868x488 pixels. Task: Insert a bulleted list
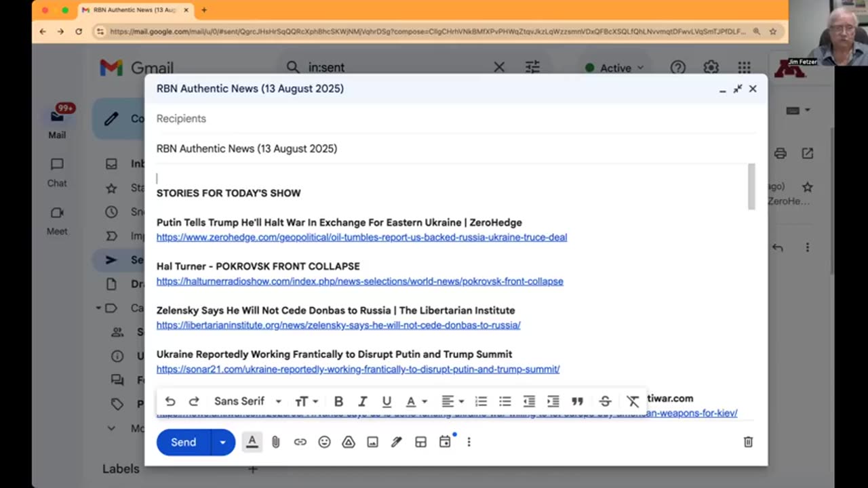click(x=505, y=401)
